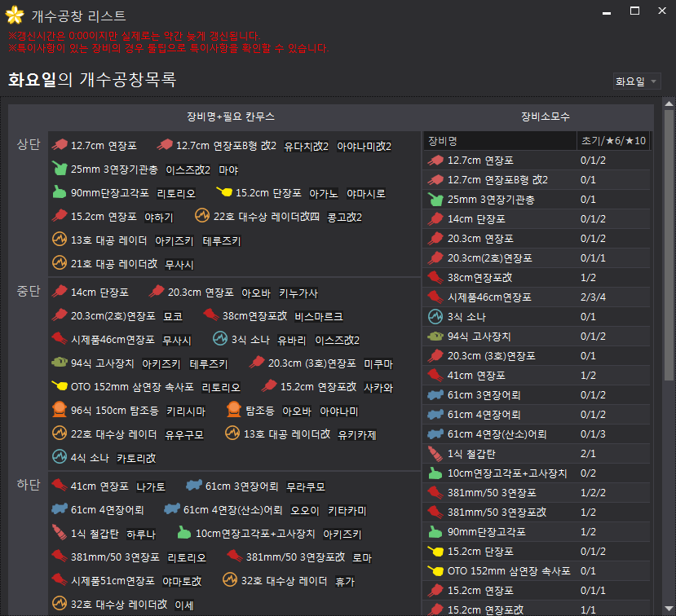Click the flower app icon in title bar

pyautogui.click(x=15, y=16)
